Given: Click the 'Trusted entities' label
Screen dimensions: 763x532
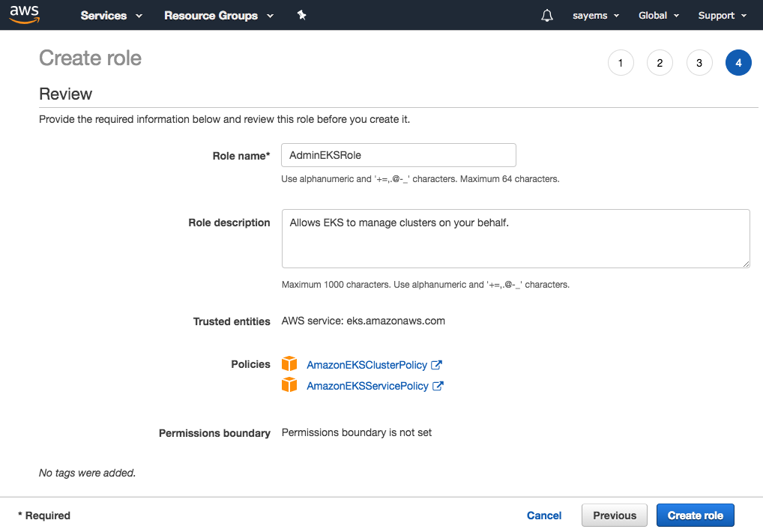Looking at the screenshot, I should point(232,321).
